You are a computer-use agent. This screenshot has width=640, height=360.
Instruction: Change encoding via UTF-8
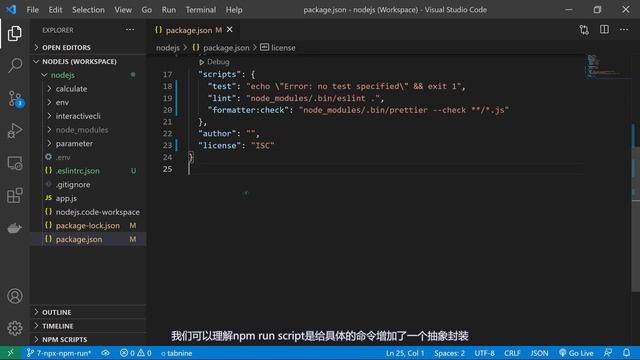click(x=484, y=353)
